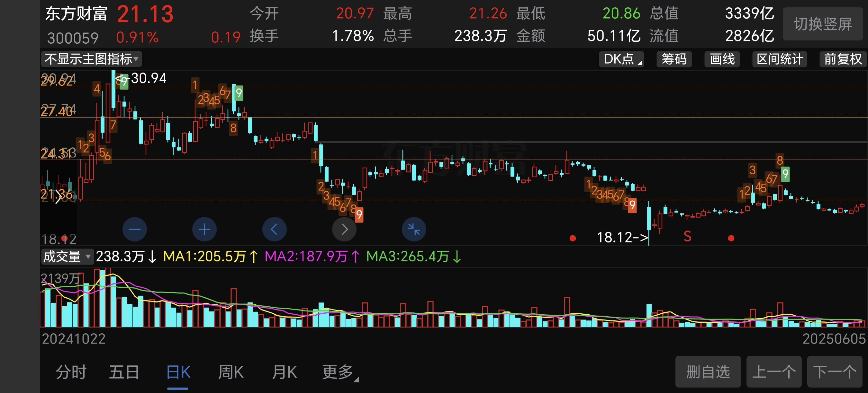Expand the DK点 options menu

point(621,59)
